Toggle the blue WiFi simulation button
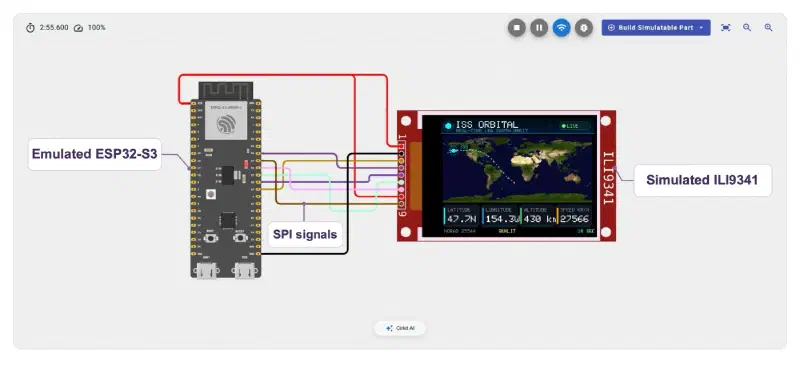This screenshot has height=365, width=800. [561, 28]
